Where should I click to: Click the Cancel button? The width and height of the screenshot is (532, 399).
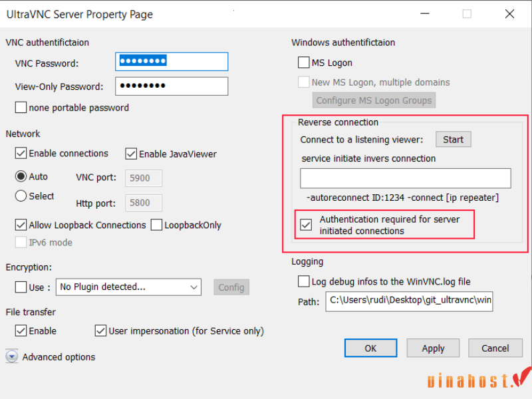[x=495, y=348]
